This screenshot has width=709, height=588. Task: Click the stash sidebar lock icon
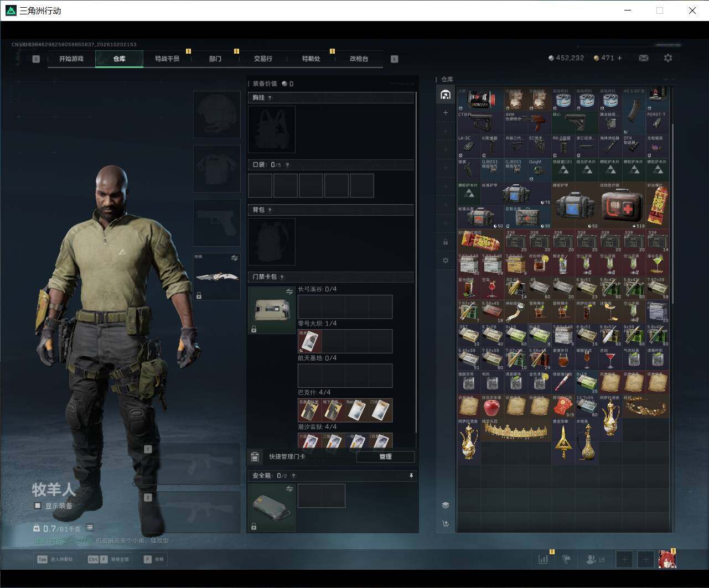[x=446, y=242]
